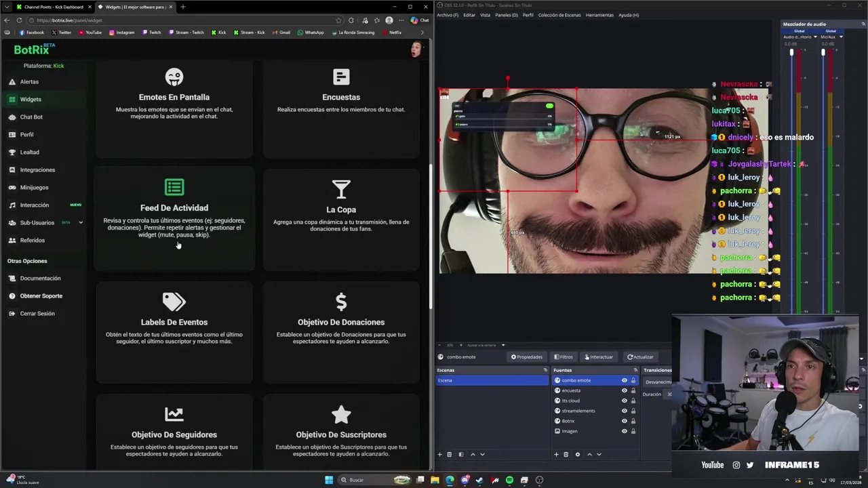Move source down in Fuentes toolbar

[599, 454]
